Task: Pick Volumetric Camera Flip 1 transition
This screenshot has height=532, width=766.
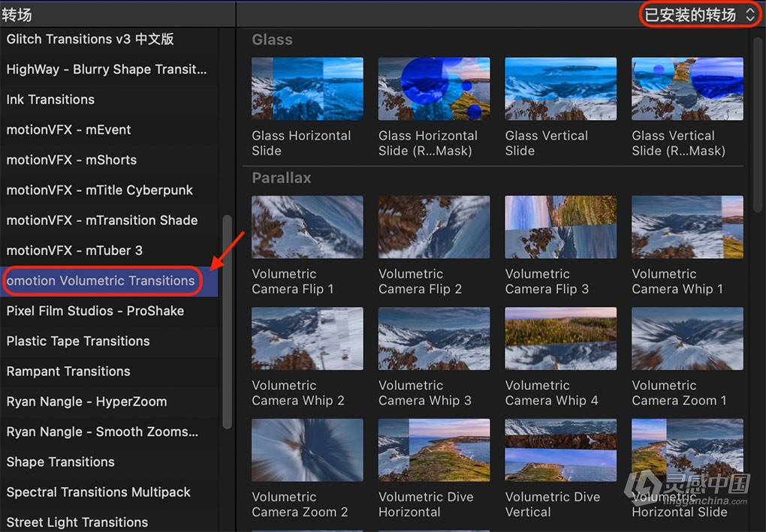Action: coord(307,227)
